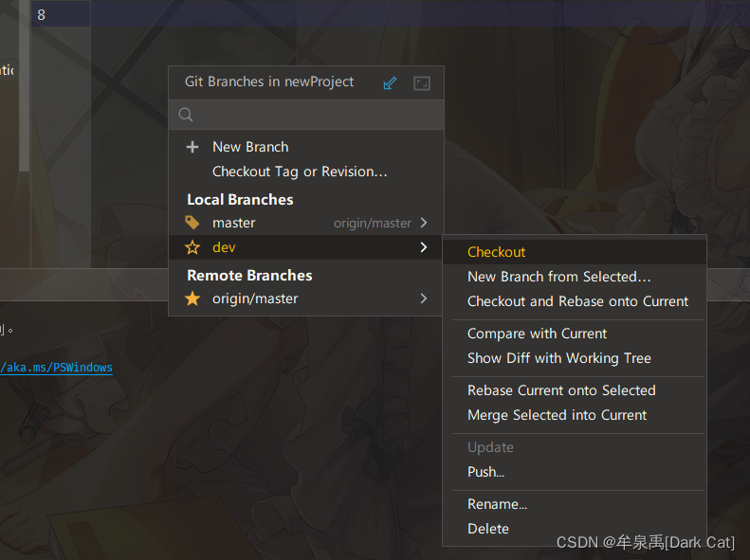Click the branch search input field

coord(306,115)
